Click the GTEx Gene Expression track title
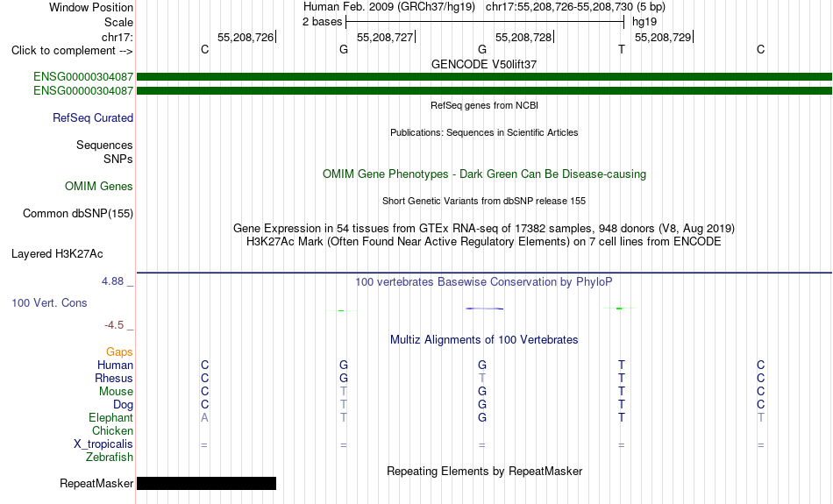Screen dimensions: 833x504 pyautogui.click(x=484, y=229)
